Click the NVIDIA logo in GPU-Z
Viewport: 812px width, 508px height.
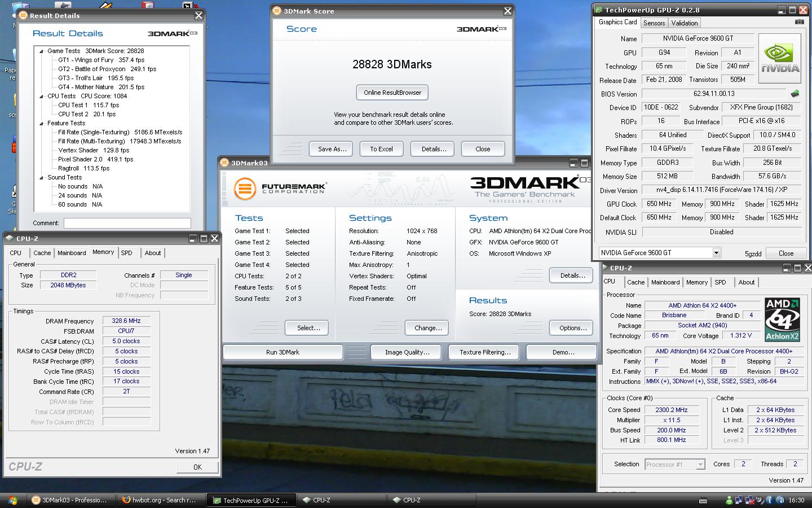click(780, 59)
